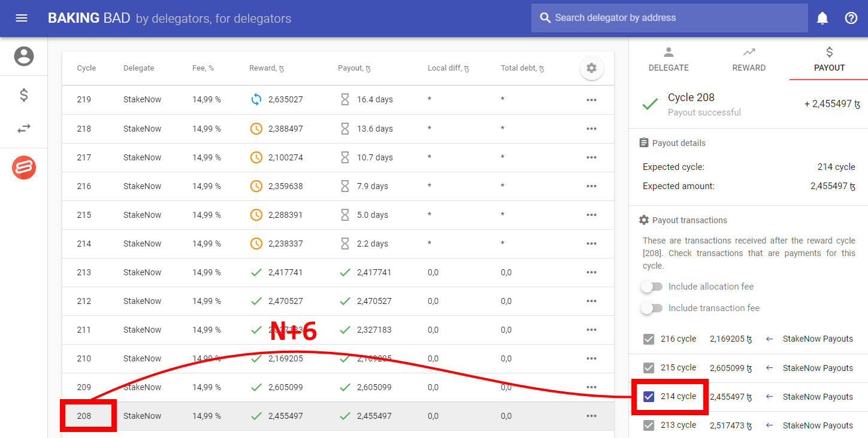The image size is (868, 438).
Task: Open more options for cycle 216
Action: [x=591, y=186]
